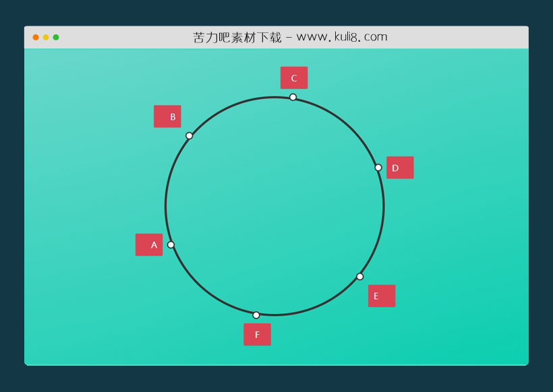
Task: Click the center of the dark circle
Action: click(x=274, y=206)
